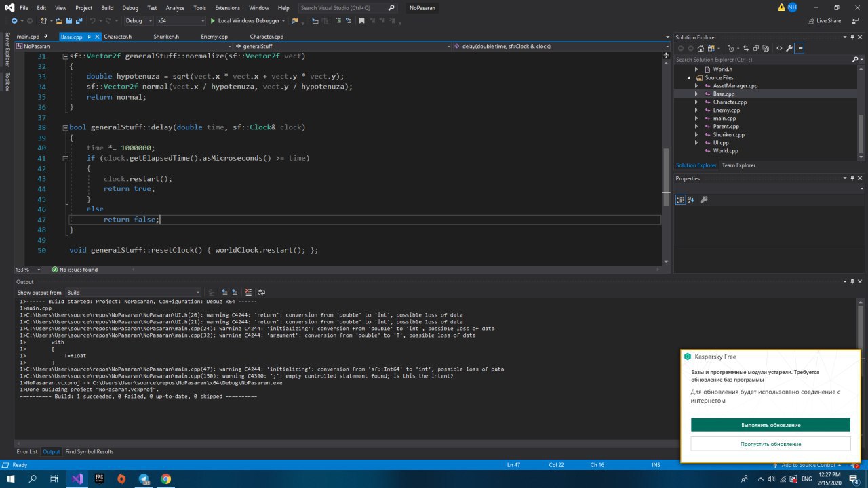868x488 pixels.
Task: Toggle Show All Files in Solution Explorer
Action: (x=766, y=48)
